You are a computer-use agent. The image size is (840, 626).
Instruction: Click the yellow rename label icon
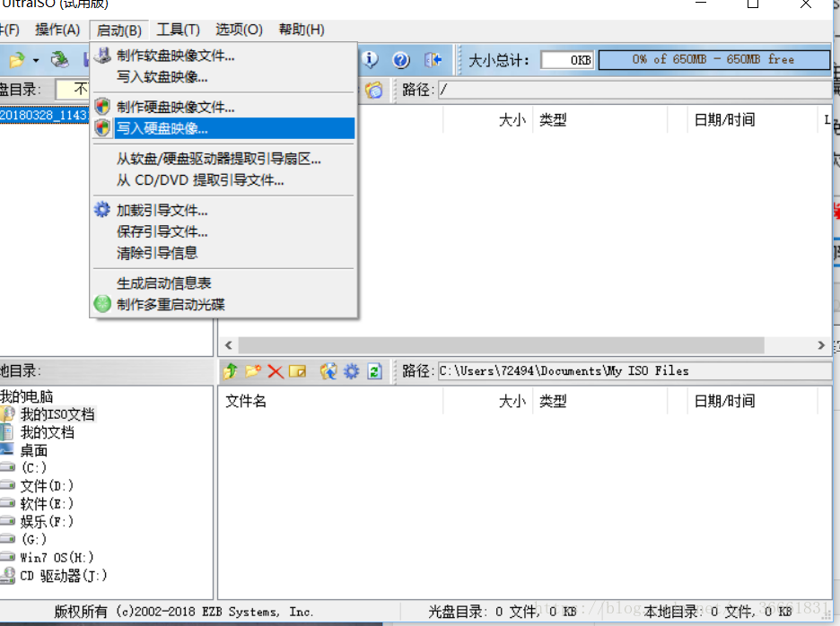(297, 371)
